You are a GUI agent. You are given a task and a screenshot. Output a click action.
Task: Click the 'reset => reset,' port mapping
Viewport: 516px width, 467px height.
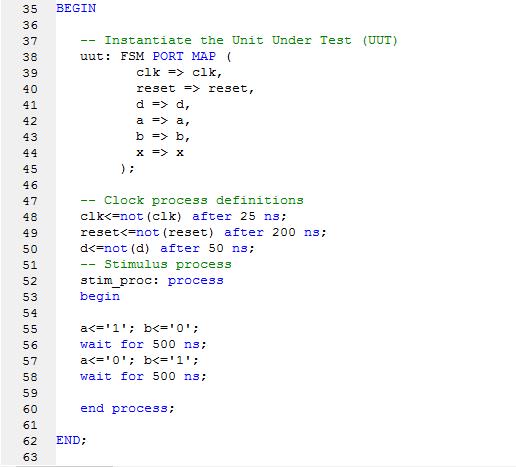tap(195, 88)
